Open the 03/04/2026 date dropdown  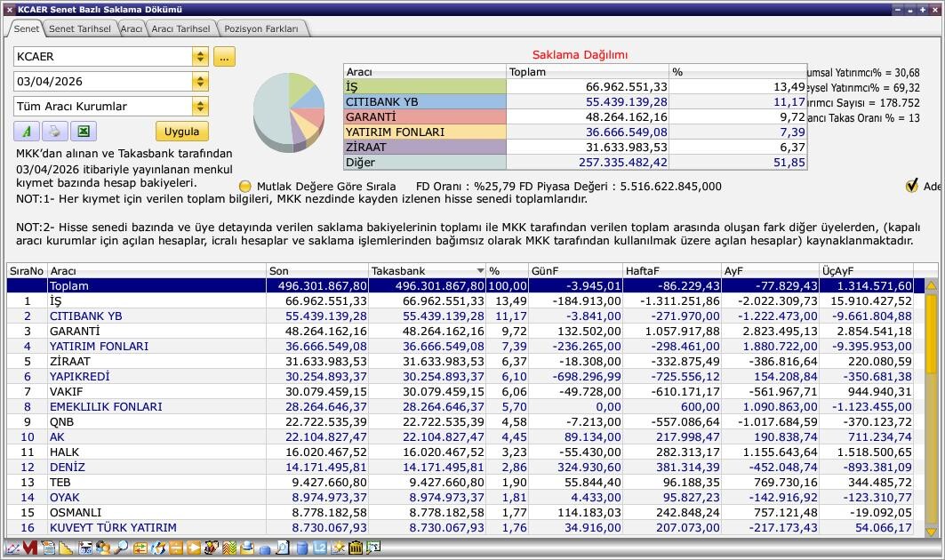coord(200,82)
